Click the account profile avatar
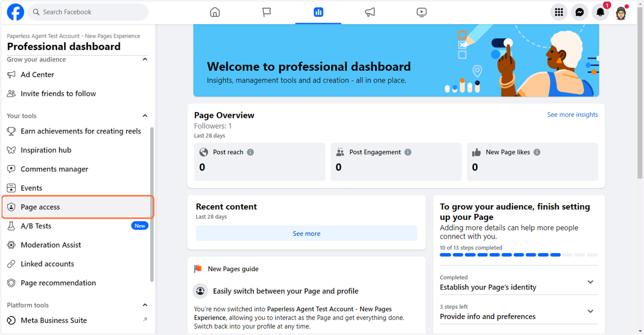This screenshot has height=335, width=644. tap(621, 12)
